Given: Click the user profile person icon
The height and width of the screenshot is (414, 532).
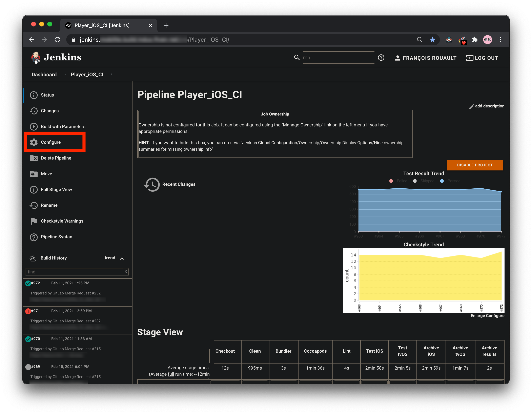Looking at the screenshot, I should [397, 58].
